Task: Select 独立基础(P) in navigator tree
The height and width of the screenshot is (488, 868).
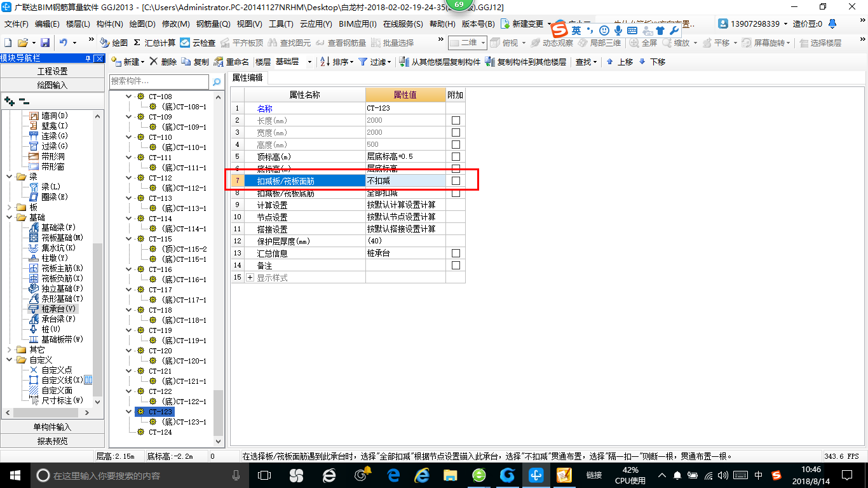Action: coord(62,288)
